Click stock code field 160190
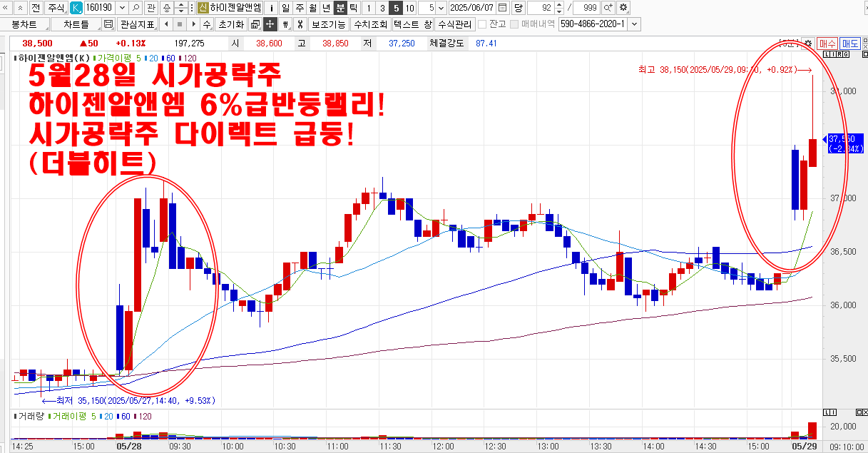This screenshot has height=453, width=868. coord(100,8)
